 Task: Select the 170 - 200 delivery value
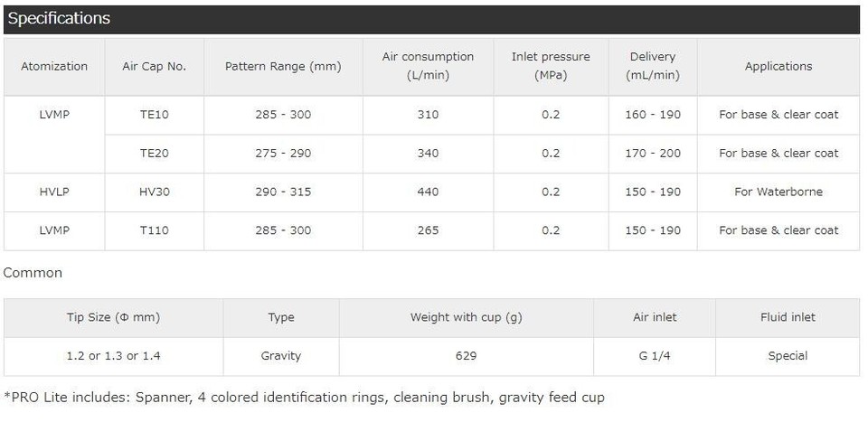click(653, 154)
